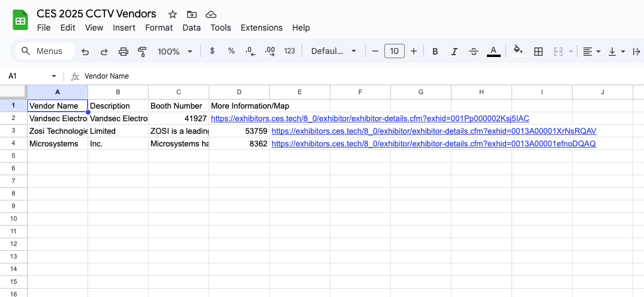This screenshot has width=644, height=297.
Task: Select the paint format roller icon
Action: click(142, 52)
